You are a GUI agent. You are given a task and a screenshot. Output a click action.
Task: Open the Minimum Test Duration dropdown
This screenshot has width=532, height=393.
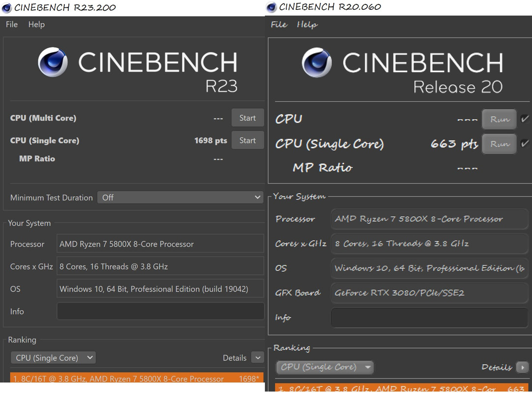pos(180,197)
